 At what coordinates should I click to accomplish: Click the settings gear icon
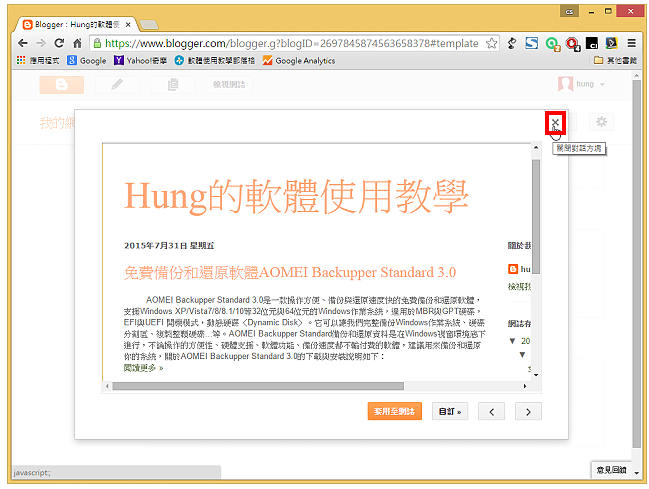coord(601,122)
